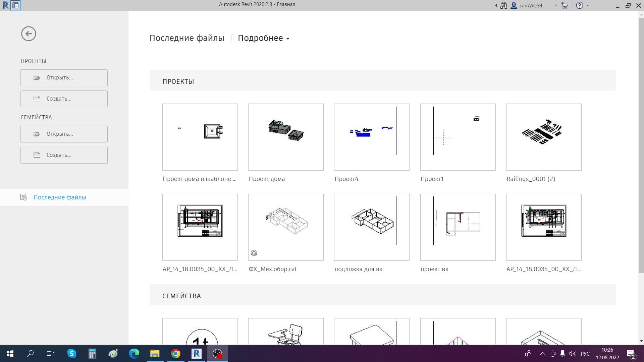644x362 pixels.
Task: Create a new family with Создать button
Action: point(64,155)
